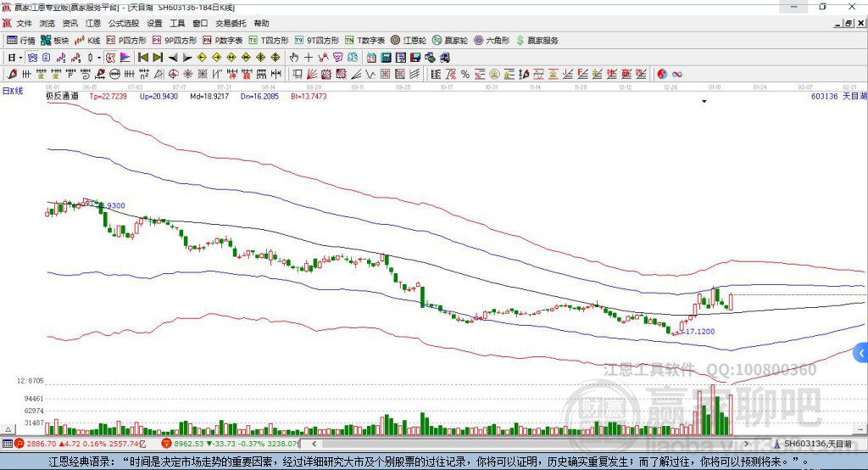
Task: Select the target circle crosshair tool
Action: (x=173, y=74)
